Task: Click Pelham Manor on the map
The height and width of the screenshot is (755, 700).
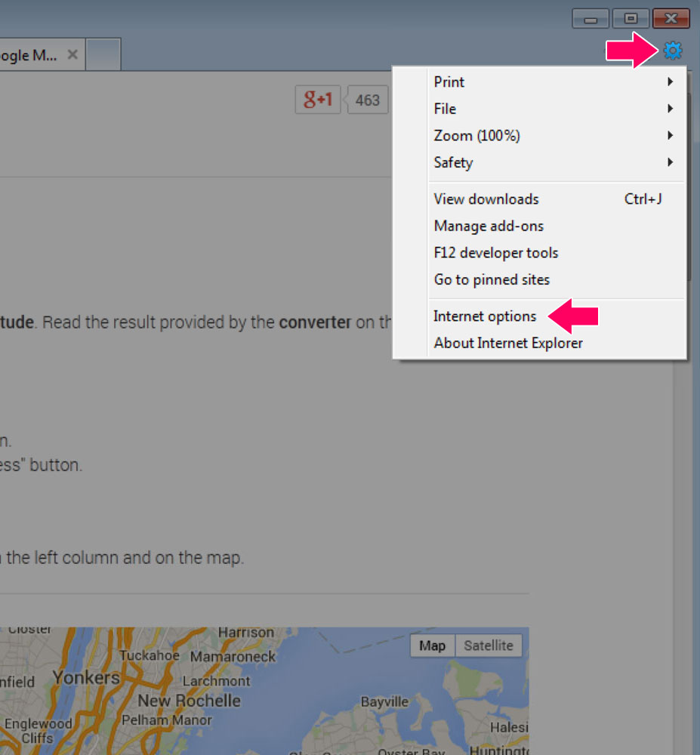Action: 167,720
